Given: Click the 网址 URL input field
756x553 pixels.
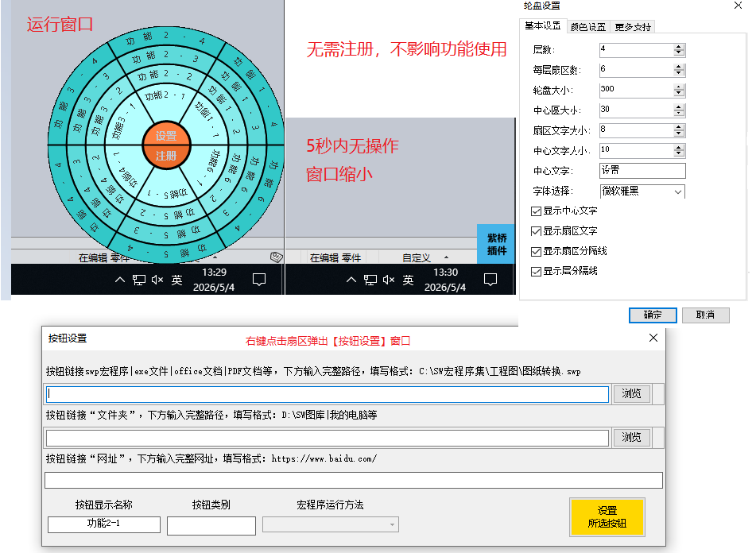Looking at the screenshot, I should coord(354,480).
